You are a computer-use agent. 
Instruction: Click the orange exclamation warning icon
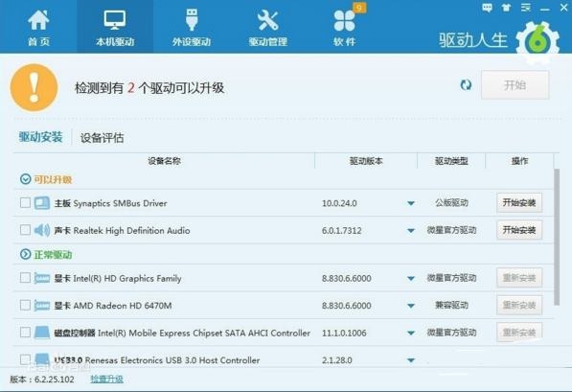point(34,87)
